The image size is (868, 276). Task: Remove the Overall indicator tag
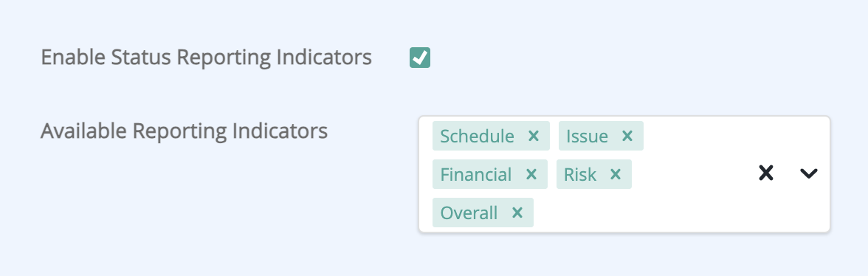point(517,213)
